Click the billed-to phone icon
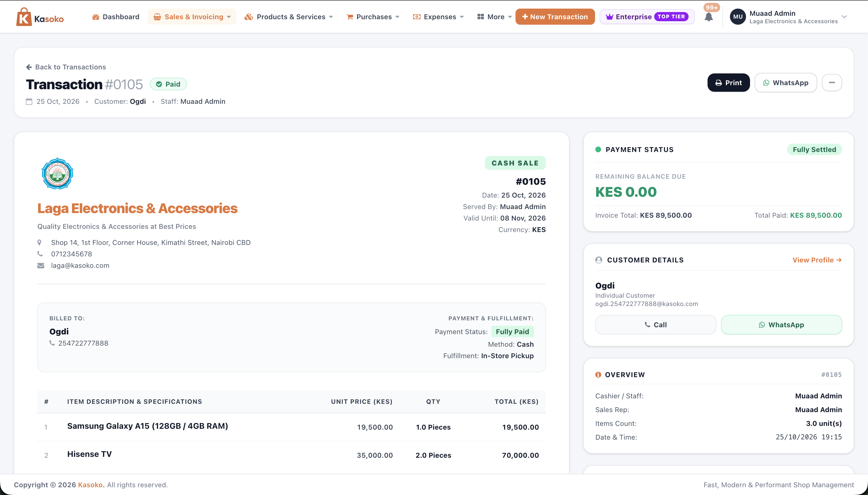Screen dimensions: 868x495 [52, 343]
